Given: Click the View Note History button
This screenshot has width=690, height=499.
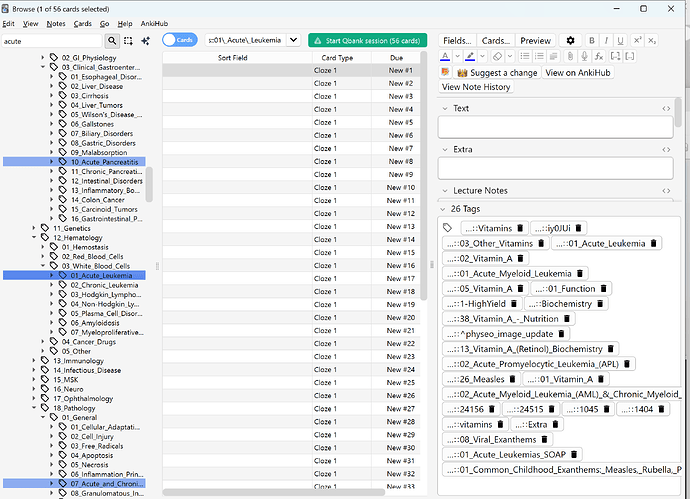Looking at the screenshot, I should [x=476, y=87].
